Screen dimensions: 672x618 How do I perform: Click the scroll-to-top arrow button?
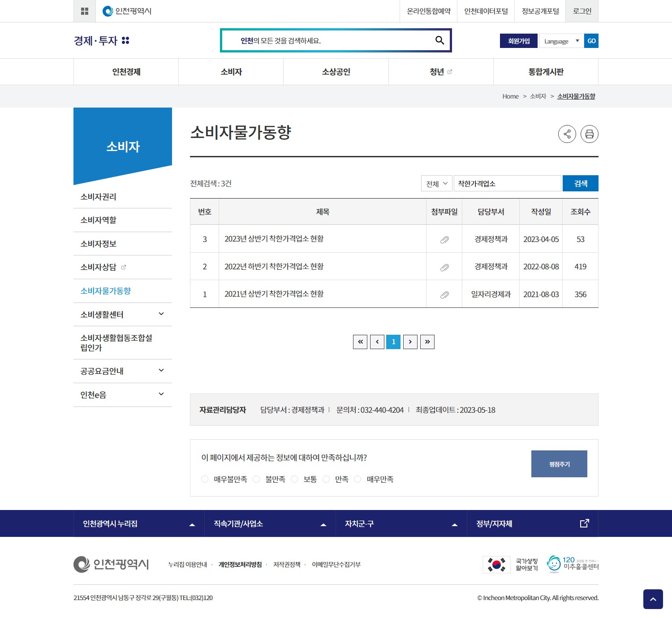tap(653, 599)
